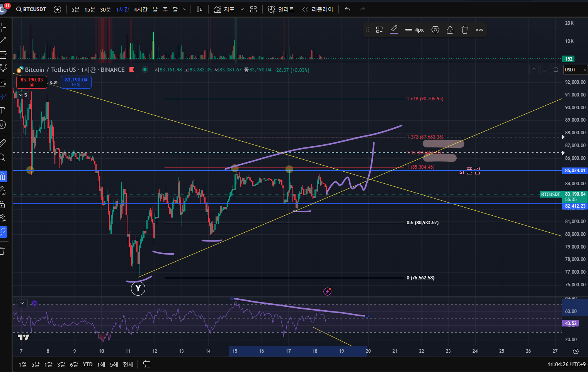Toggle lock on the selected drawing

pos(450,30)
